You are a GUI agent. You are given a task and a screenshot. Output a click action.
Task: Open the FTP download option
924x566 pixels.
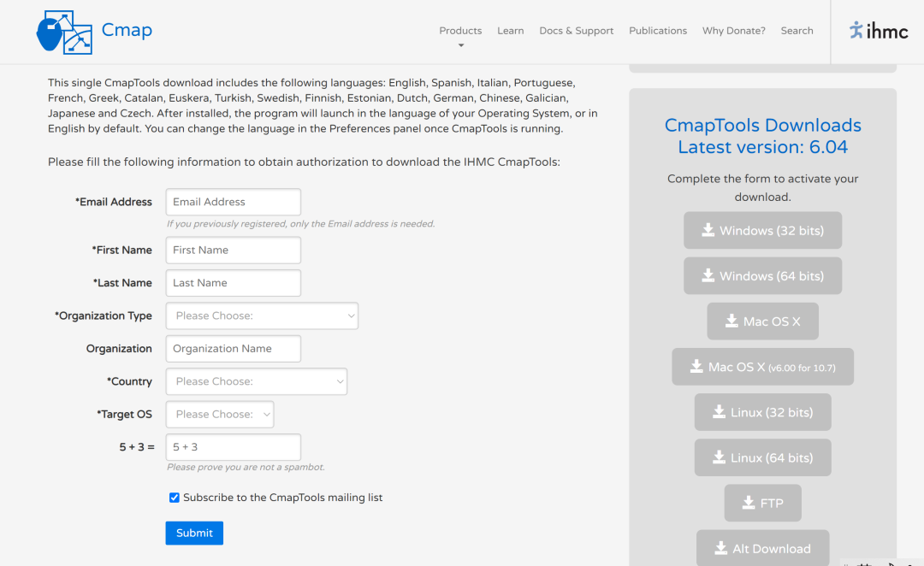click(x=762, y=503)
